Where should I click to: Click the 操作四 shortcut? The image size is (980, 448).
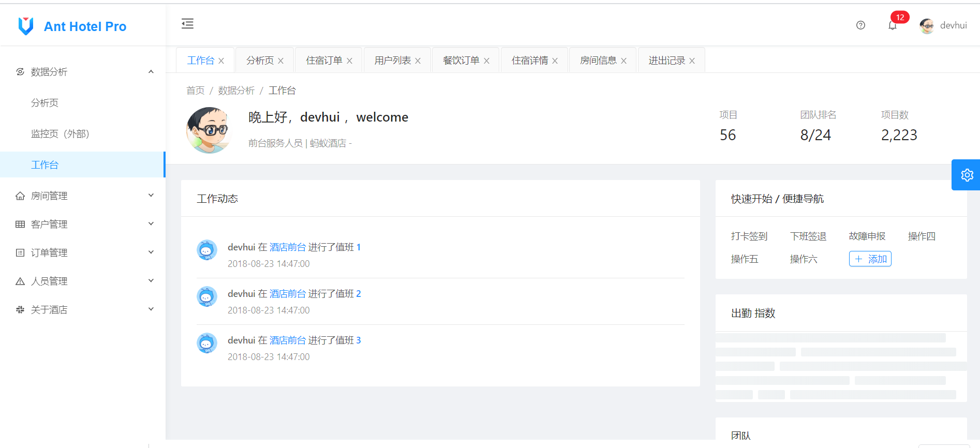[x=922, y=236]
